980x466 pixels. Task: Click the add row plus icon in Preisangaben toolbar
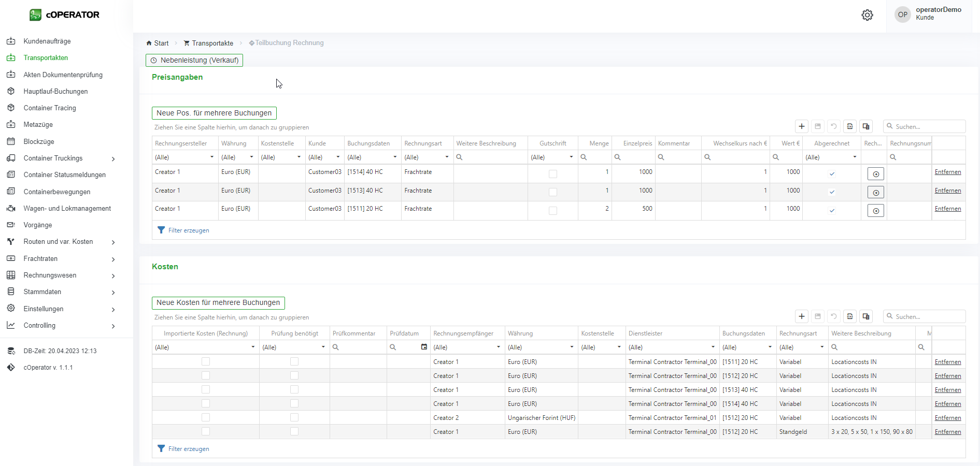pyautogui.click(x=802, y=126)
